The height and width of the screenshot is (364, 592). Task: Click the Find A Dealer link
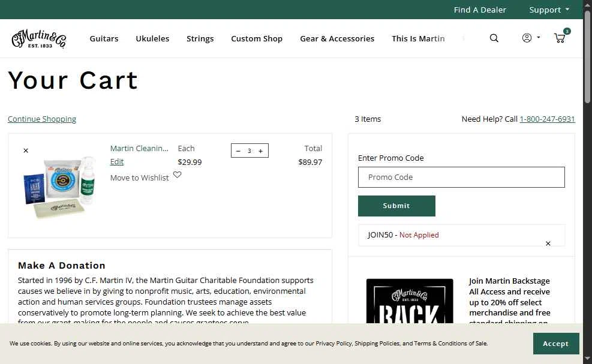tap(480, 10)
